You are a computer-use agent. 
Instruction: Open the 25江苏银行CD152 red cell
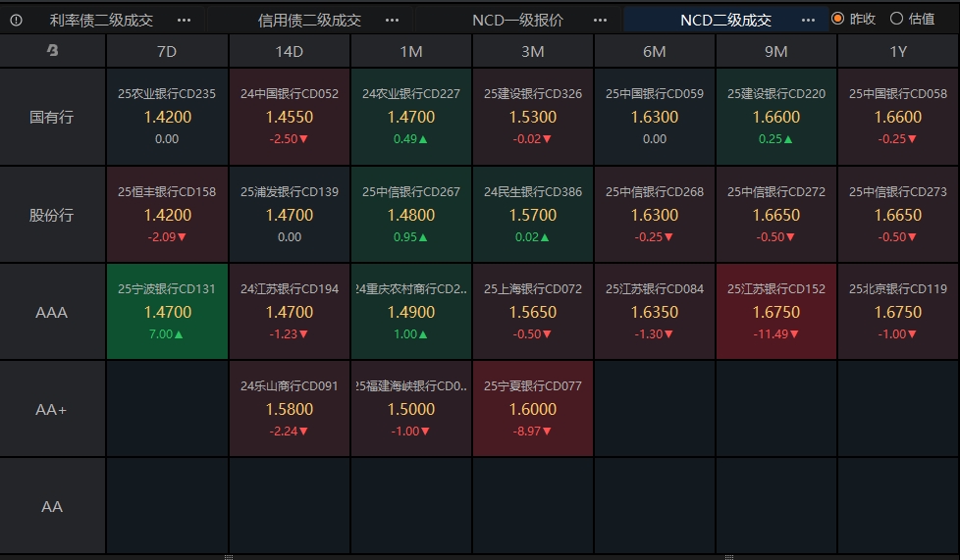pos(776,312)
